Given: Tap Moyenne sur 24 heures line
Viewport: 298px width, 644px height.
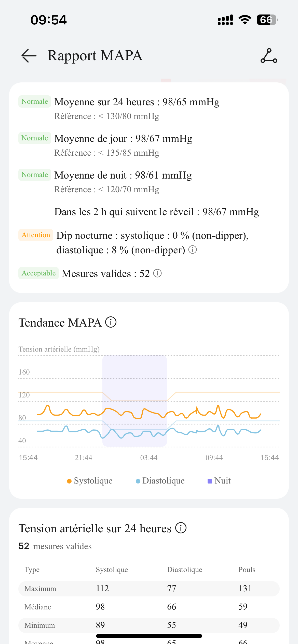Looking at the screenshot, I should [137, 102].
